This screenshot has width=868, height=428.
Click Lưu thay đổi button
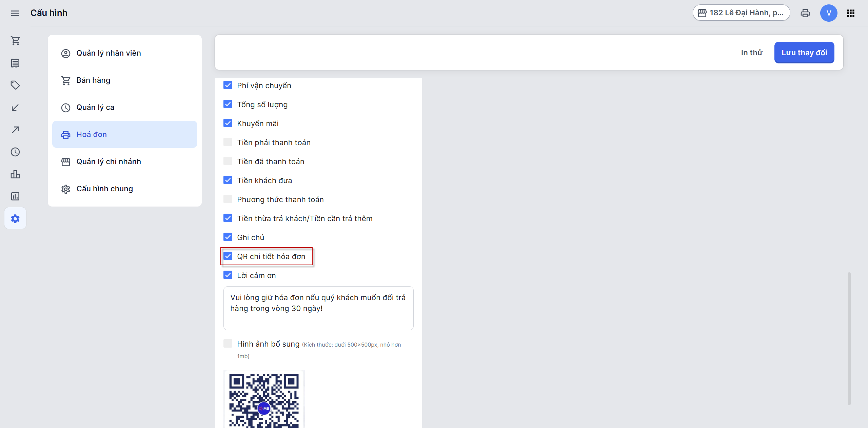pos(804,53)
